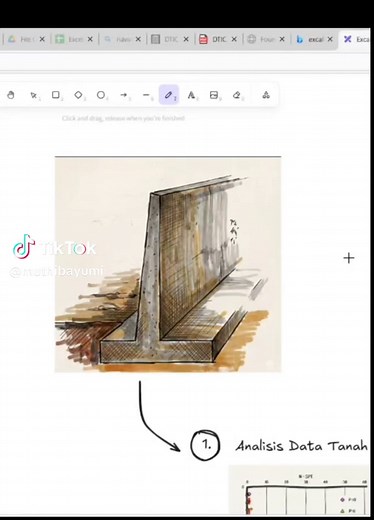Image resolution: width=374 pixels, height=520 pixels.
Task: Close the green spreadsheet browser tab
Action: point(90,39)
